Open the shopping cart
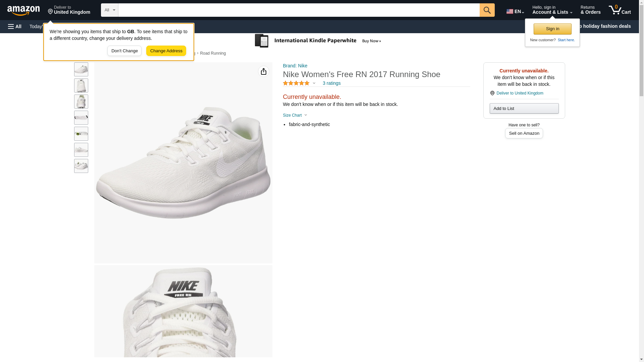Viewport: 644px width, 362px height. click(620, 10)
